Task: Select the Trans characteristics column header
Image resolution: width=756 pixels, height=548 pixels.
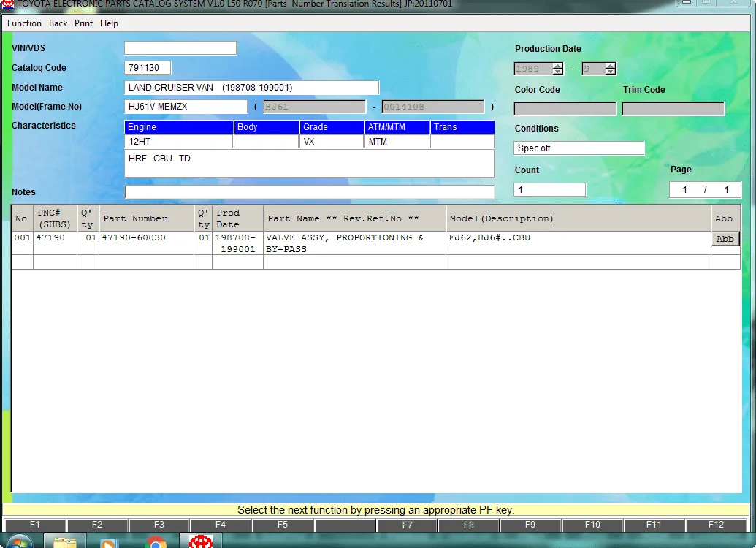Action: point(462,127)
